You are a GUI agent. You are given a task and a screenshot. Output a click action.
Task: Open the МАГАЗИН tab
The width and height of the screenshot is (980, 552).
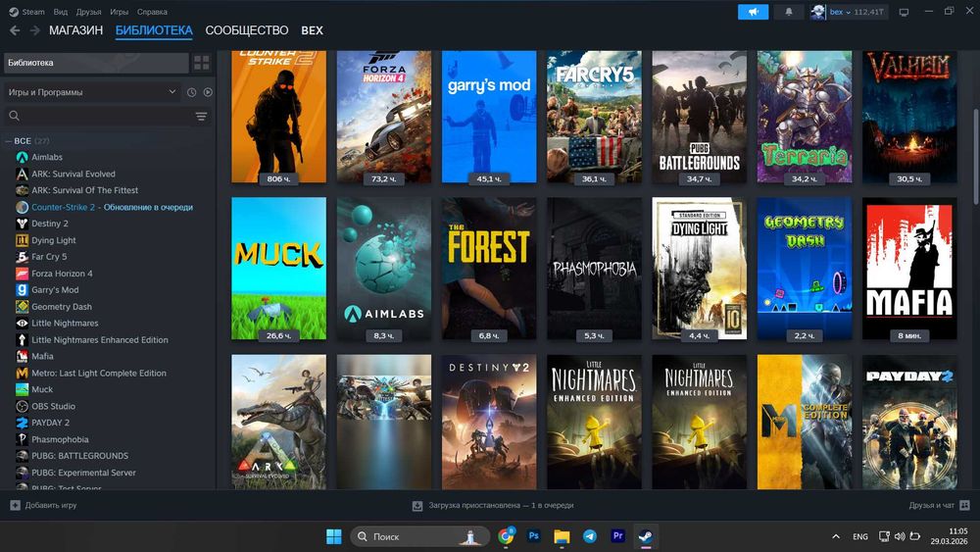75,30
